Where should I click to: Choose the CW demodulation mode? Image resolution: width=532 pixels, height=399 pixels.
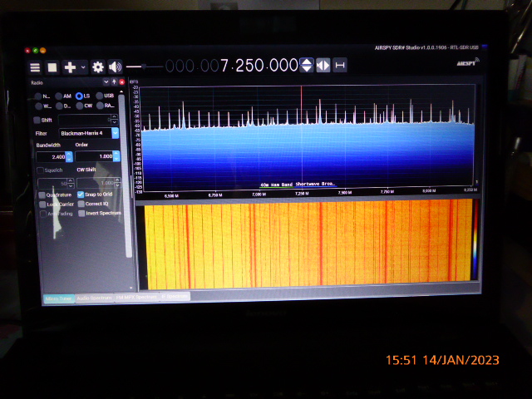pos(79,106)
